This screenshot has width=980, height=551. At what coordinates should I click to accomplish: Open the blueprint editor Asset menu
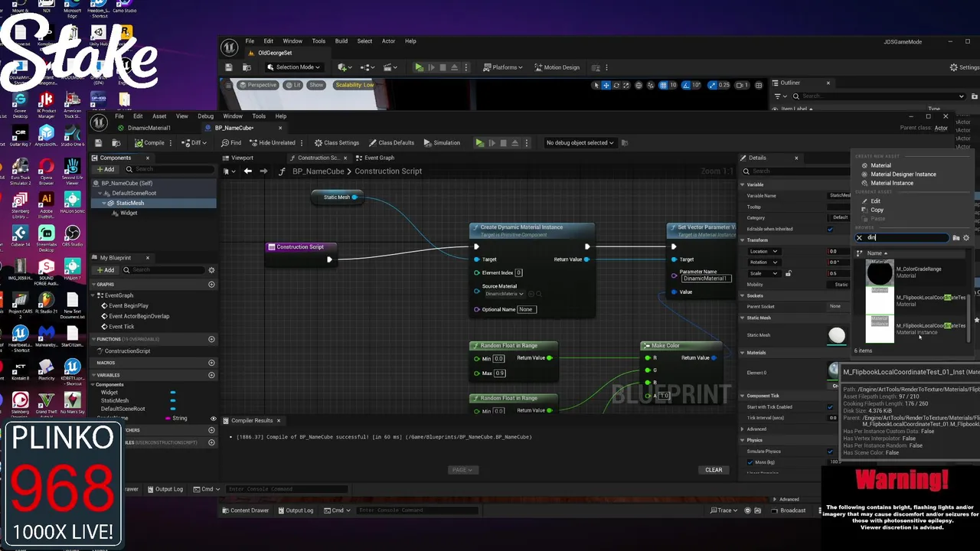click(159, 116)
